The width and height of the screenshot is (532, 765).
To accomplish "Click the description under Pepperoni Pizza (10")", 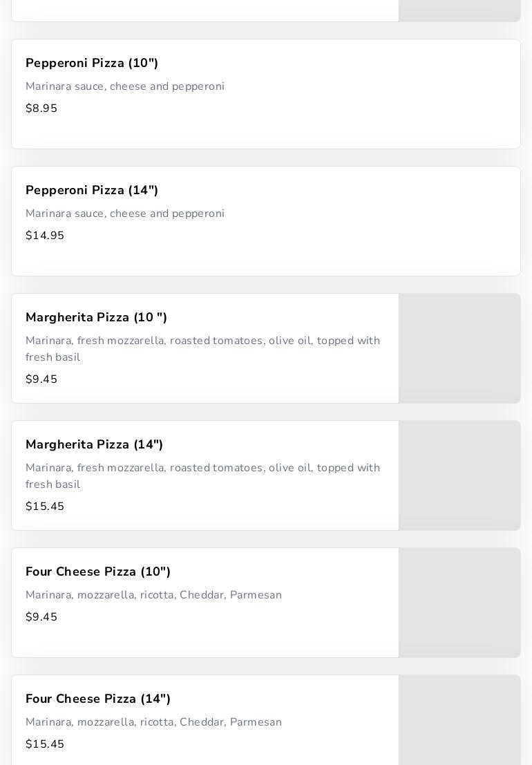I will (125, 86).
